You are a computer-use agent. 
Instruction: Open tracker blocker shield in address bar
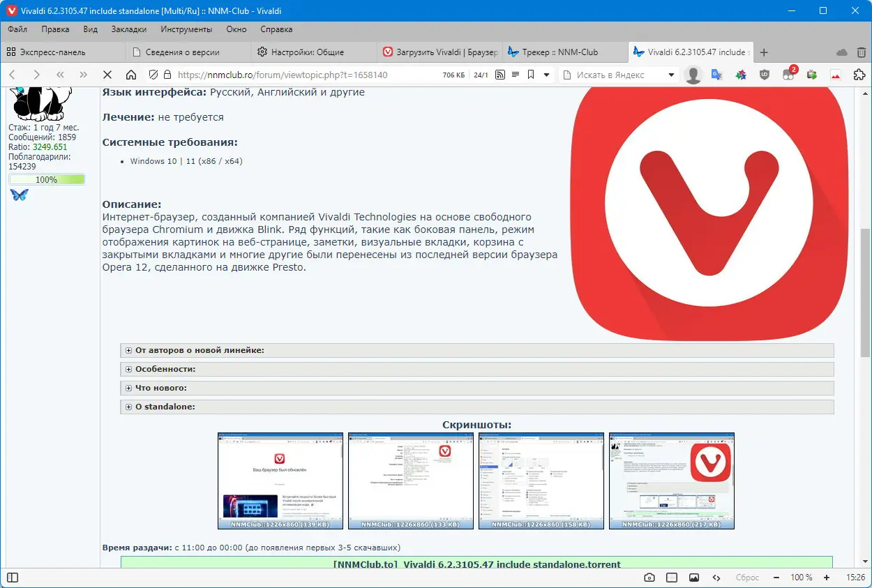click(x=153, y=75)
